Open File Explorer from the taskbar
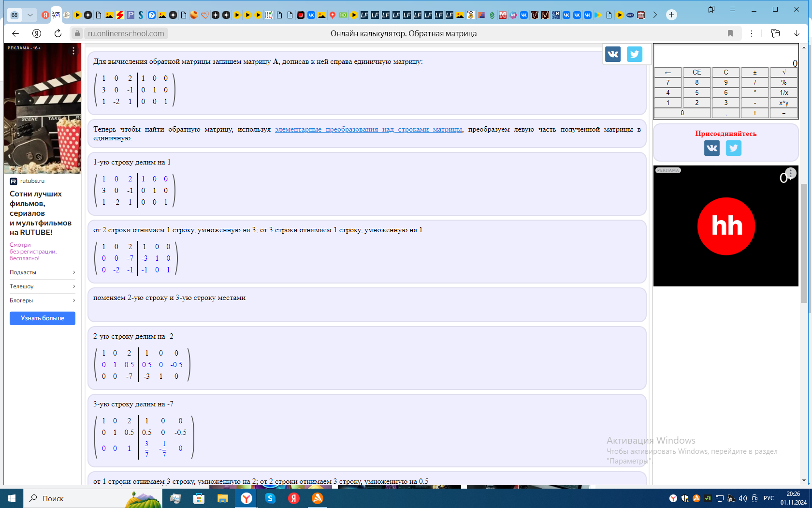The image size is (812, 508). point(223,498)
